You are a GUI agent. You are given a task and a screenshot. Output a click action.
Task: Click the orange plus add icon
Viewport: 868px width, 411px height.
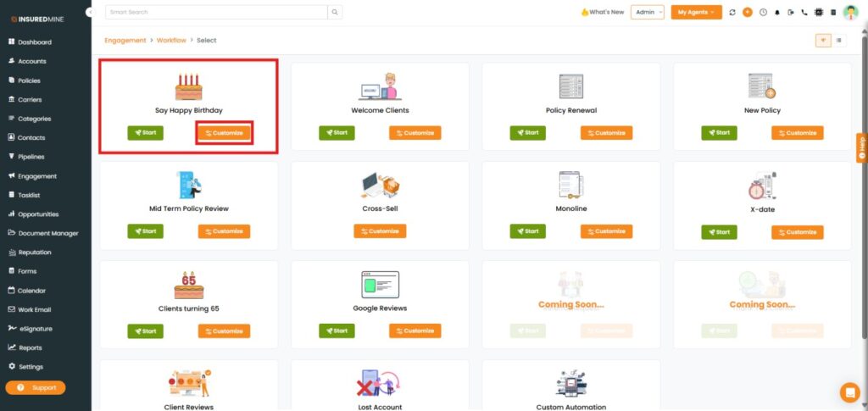(x=747, y=13)
